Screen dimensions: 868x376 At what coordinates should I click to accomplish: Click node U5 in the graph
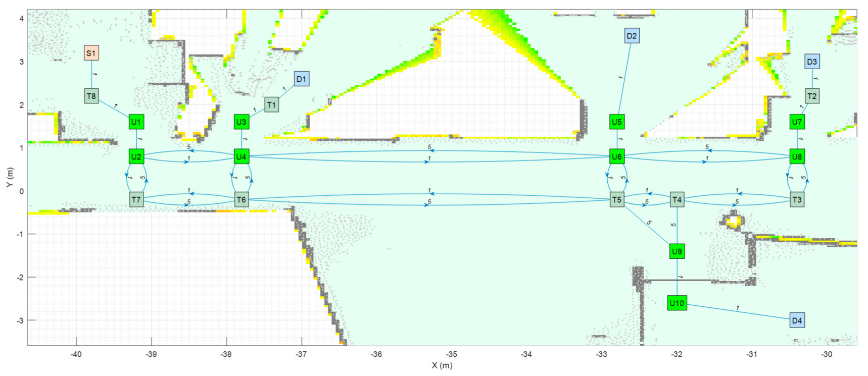pyautogui.click(x=617, y=122)
